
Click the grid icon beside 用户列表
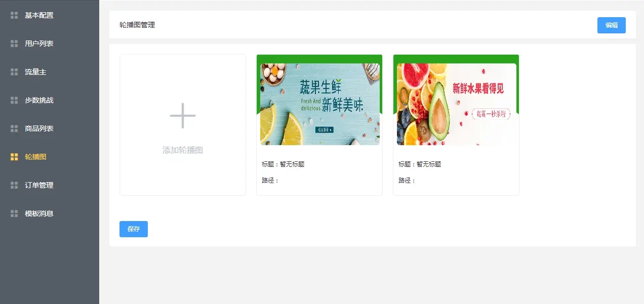pyautogui.click(x=14, y=44)
